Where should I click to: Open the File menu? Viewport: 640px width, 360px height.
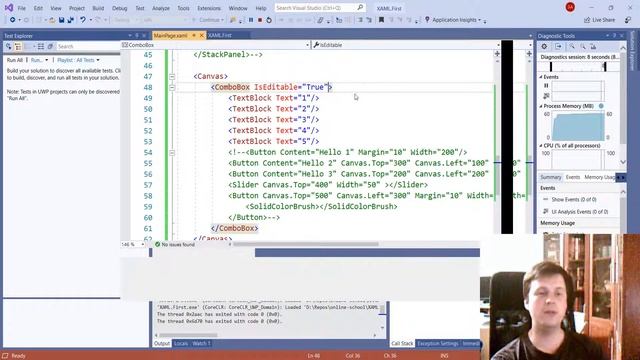pyautogui.click(x=22, y=8)
